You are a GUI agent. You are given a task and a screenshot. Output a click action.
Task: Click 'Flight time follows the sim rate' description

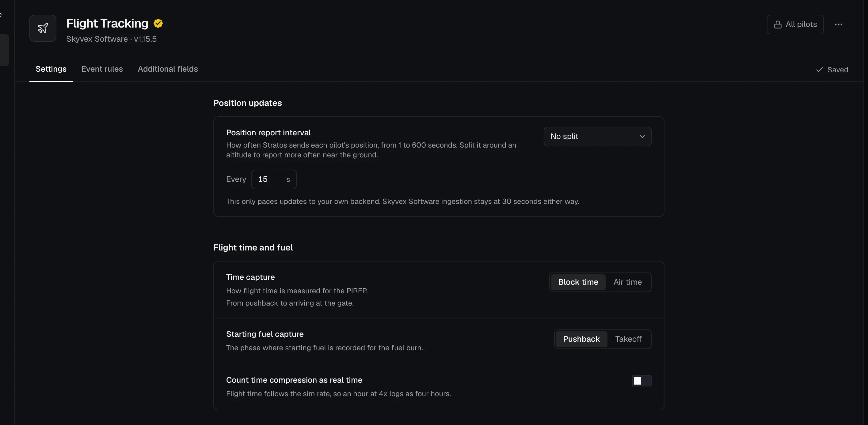click(339, 394)
